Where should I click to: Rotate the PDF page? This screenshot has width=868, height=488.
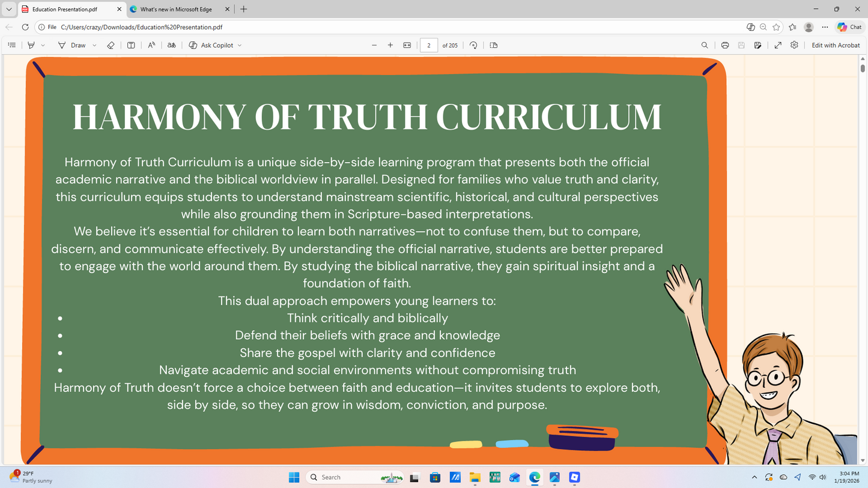tap(473, 45)
